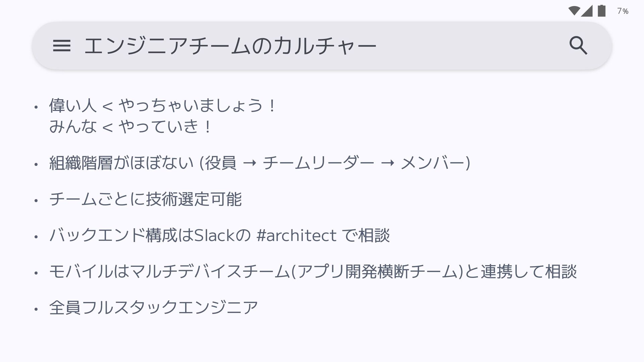Click the 役員 text in hierarchy line
Image resolution: width=644 pixels, height=362 pixels.
[220, 163]
